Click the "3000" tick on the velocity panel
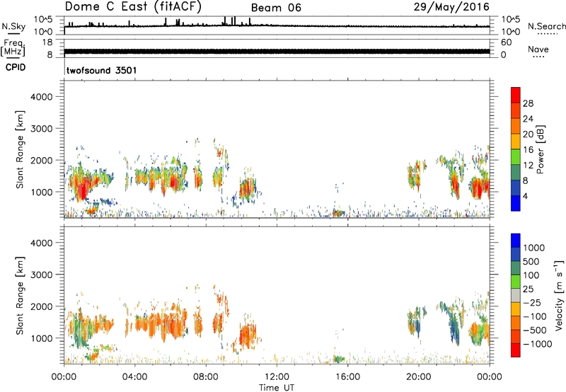 click(x=42, y=275)
